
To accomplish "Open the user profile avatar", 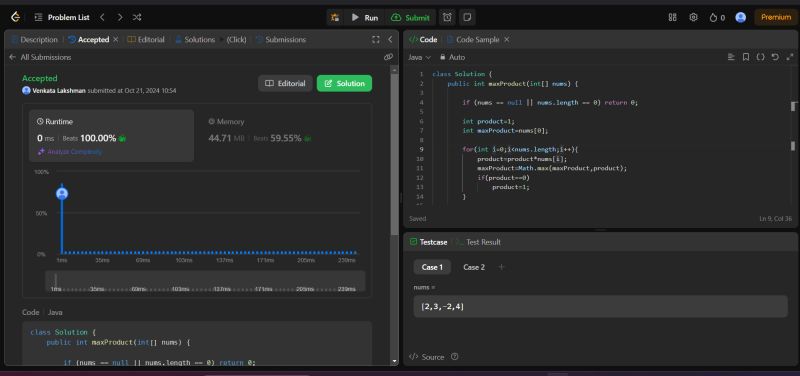I will (x=741, y=17).
